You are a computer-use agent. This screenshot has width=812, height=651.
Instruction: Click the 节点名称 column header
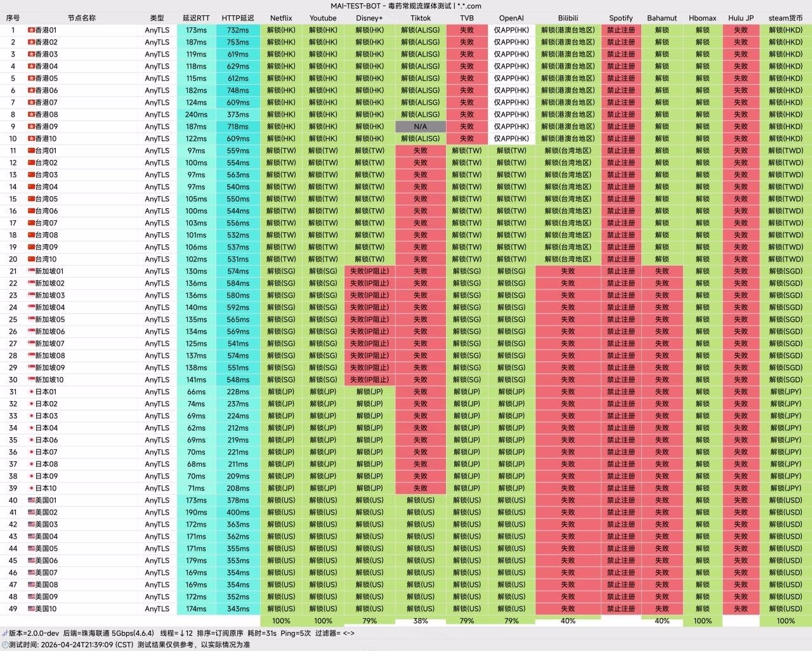click(x=82, y=18)
